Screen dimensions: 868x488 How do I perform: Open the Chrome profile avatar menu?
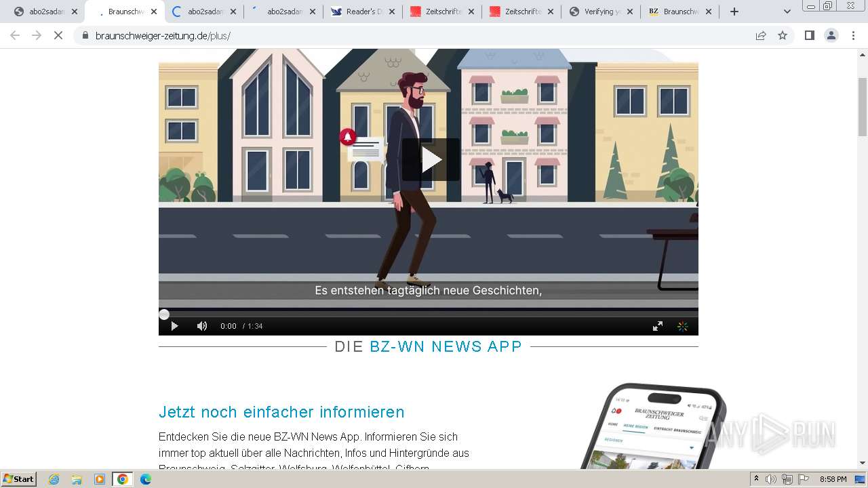tap(831, 35)
